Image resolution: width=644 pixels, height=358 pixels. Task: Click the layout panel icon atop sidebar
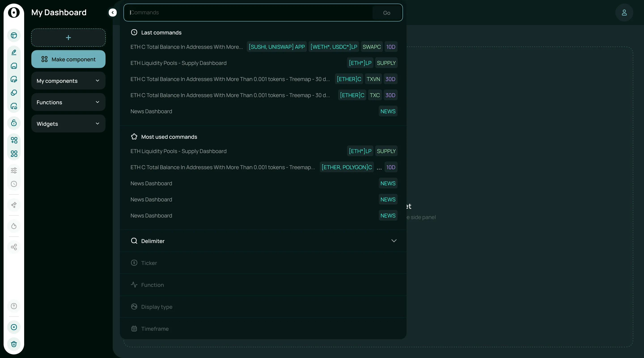point(14,35)
